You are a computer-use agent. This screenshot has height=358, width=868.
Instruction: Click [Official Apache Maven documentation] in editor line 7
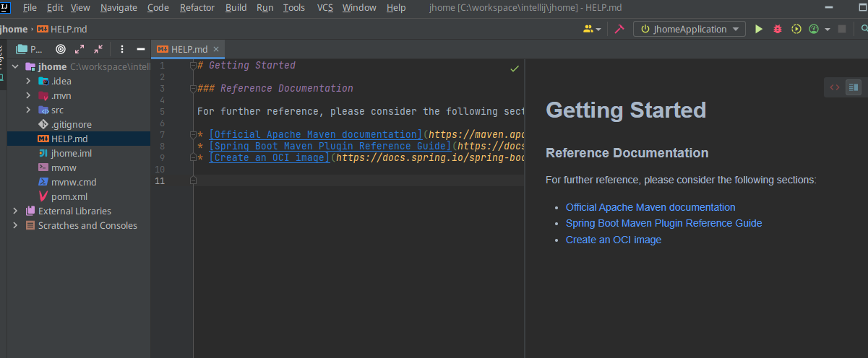tap(316, 134)
